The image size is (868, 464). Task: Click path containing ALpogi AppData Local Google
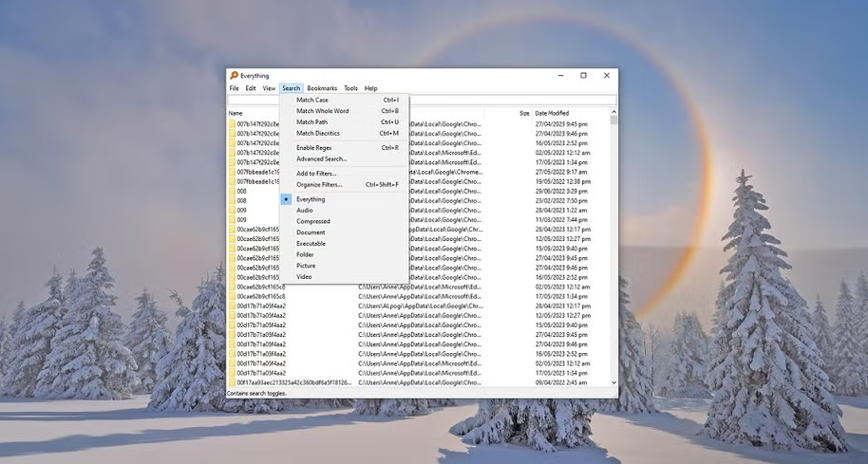coord(420,306)
